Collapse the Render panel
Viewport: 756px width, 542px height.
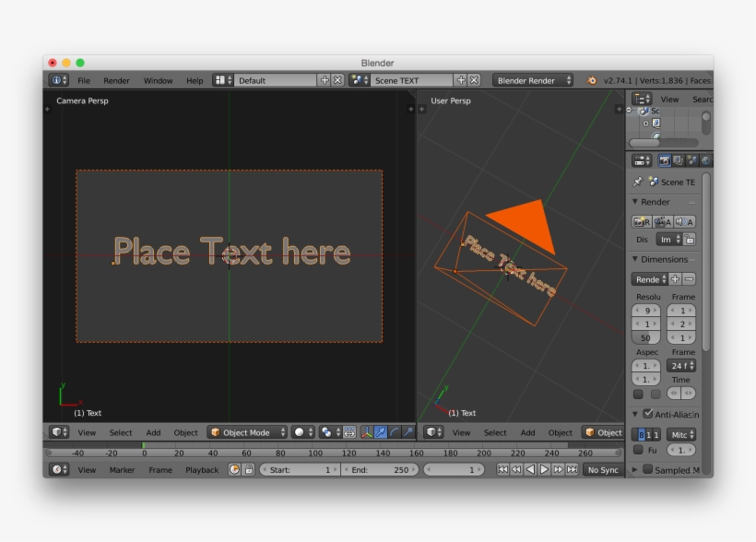[x=635, y=202]
